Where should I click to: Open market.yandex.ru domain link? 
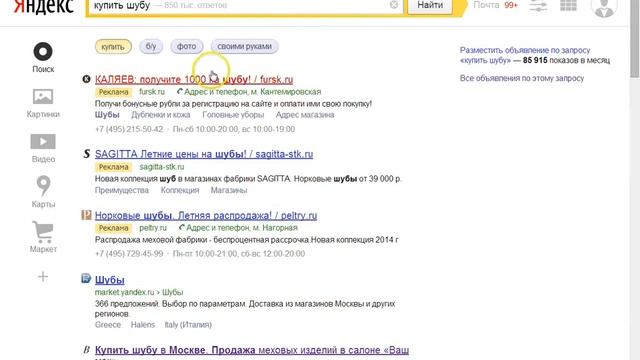coord(124,292)
